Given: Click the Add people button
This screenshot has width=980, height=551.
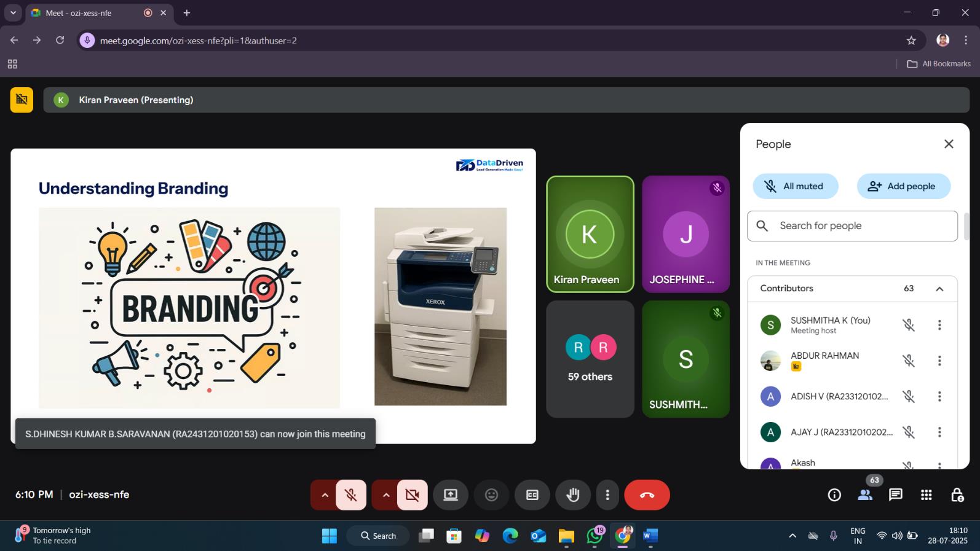Looking at the screenshot, I should click(x=903, y=186).
